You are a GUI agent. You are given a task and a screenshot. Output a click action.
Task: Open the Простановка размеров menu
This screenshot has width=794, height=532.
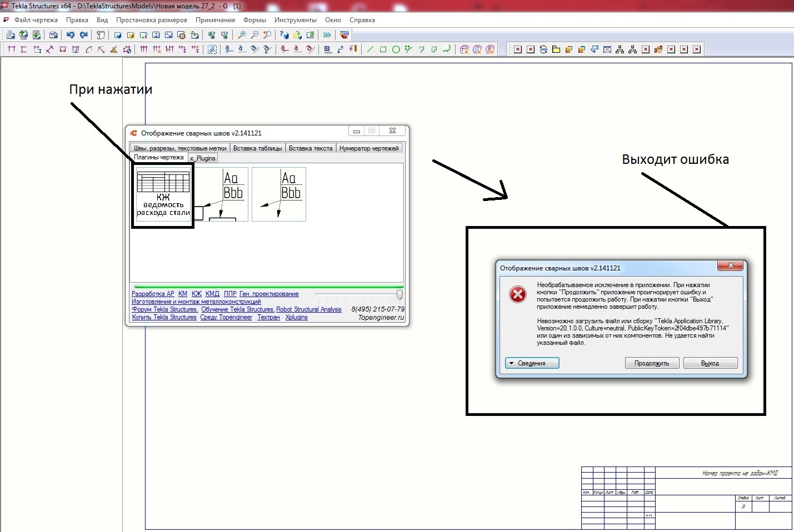(151, 20)
